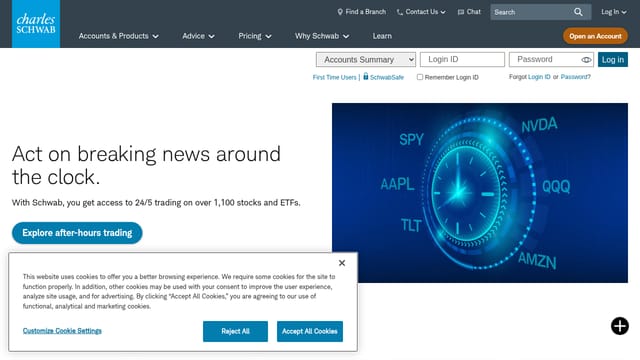Click the Open an Account button
This screenshot has height=360, width=640.
click(596, 36)
